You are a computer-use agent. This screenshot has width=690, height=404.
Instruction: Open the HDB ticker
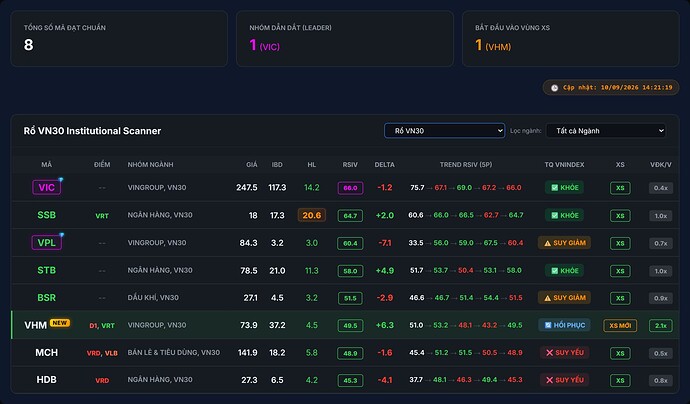(x=47, y=380)
